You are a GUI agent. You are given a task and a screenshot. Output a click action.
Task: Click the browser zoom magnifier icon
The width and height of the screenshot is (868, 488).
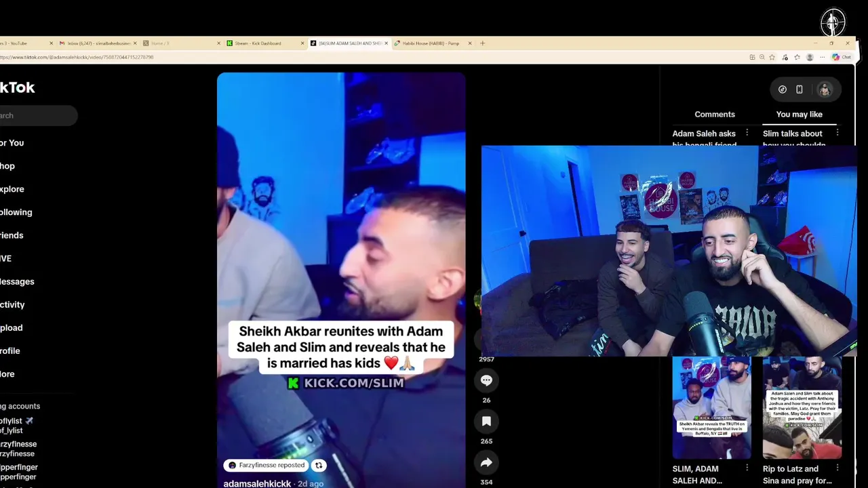click(762, 57)
